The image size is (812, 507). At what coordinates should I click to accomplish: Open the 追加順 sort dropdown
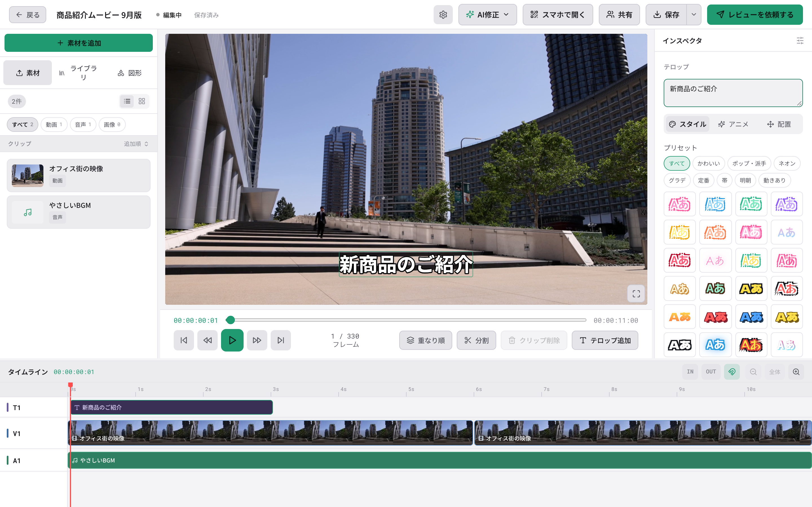coord(136,144)
